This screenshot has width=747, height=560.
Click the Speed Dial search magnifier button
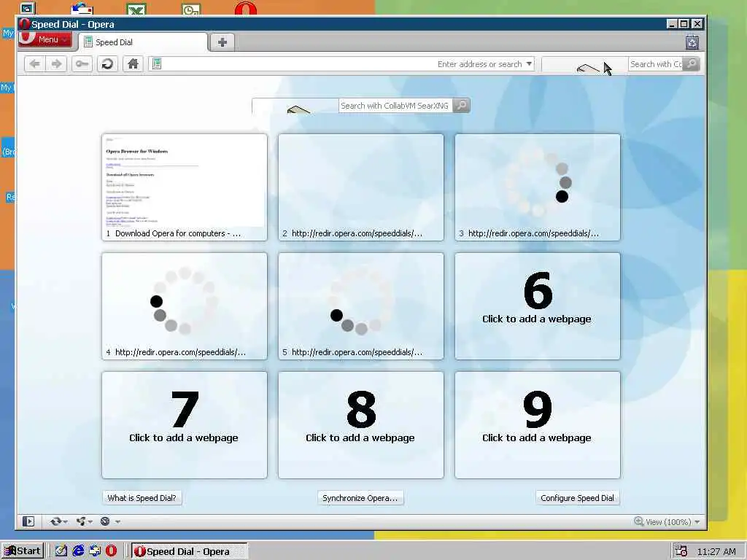[461, 106]
